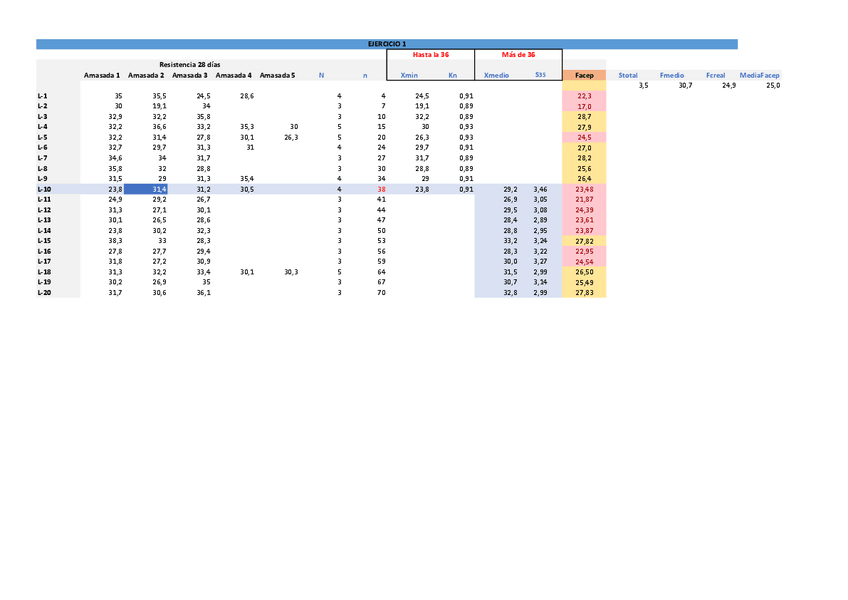This screenshot has width=848, height=600.
Task: Select the Resistencia 28 días label
Action: pos(189,64)
